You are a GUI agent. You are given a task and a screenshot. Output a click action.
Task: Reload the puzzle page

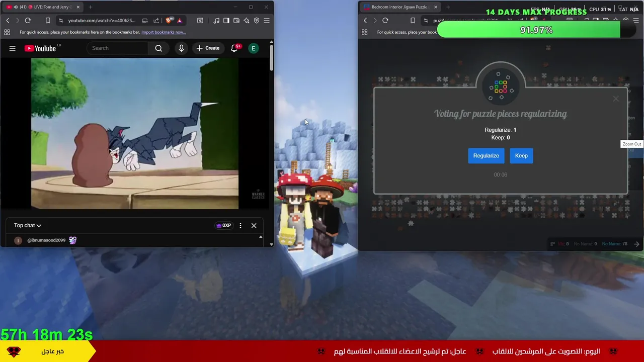pyautogui.click(x=385, y=20)
